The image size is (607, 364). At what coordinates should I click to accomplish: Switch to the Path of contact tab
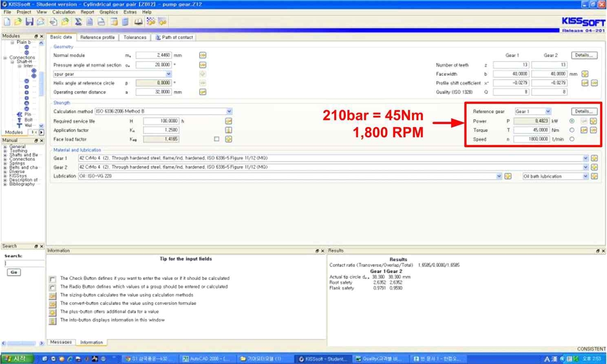[174, 37]
